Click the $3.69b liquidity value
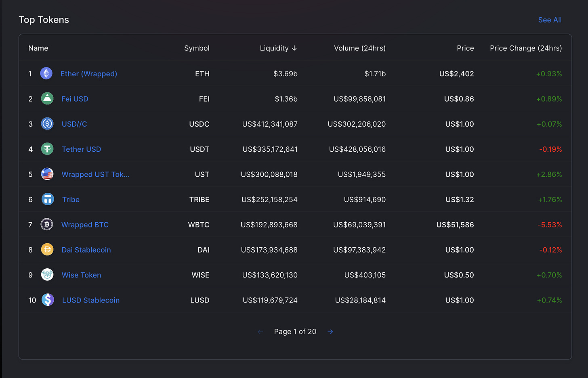Viewport: 588px width, 378px height. click(286, 74)
